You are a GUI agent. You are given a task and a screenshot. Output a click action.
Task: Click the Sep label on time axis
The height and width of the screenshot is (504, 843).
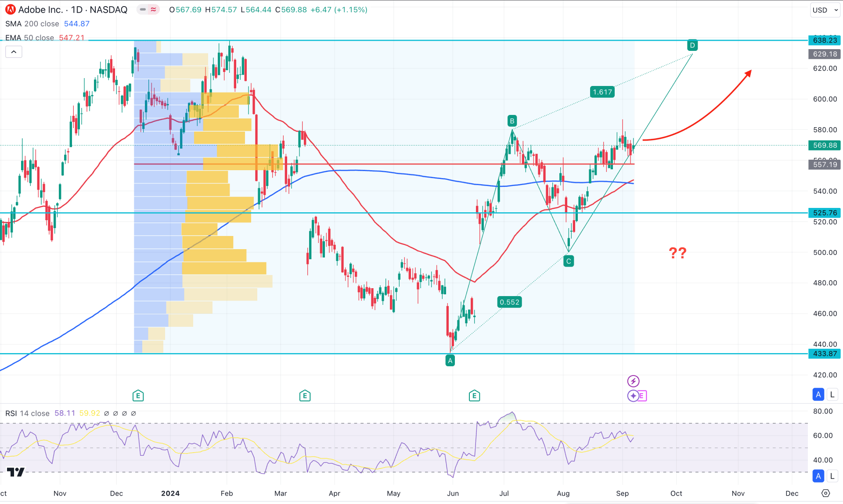point(622,493)
